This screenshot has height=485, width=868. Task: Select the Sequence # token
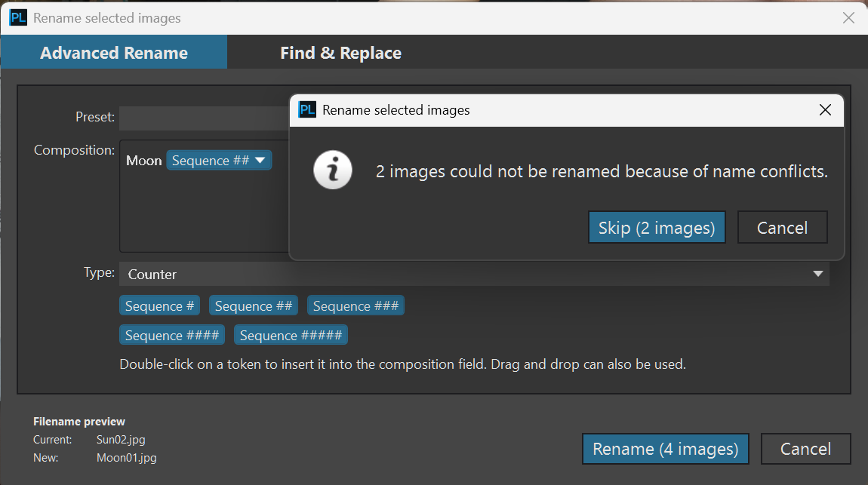coord(159,306)
